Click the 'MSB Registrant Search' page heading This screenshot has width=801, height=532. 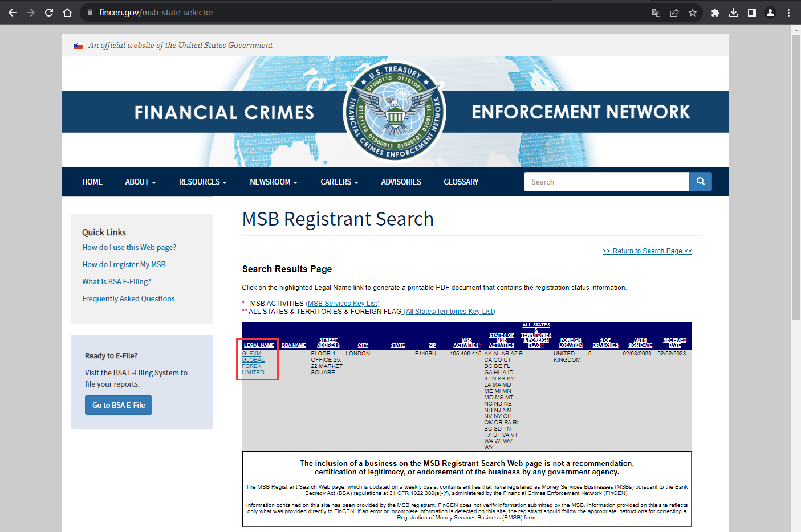338,219
